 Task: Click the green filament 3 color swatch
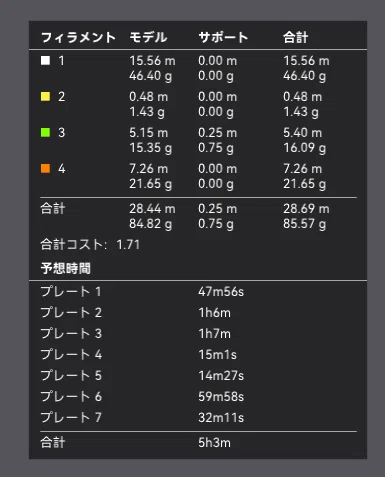coord(45,133)
